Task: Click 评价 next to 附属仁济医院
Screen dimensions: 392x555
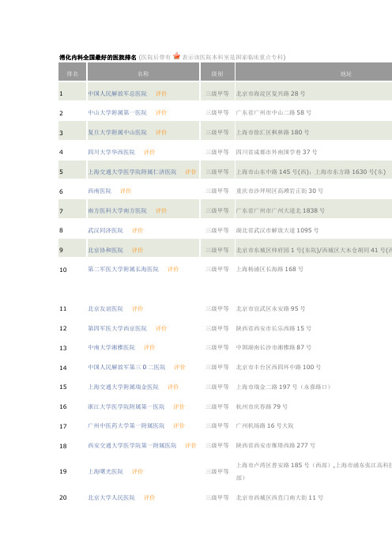Action: (x=190, y=172)
